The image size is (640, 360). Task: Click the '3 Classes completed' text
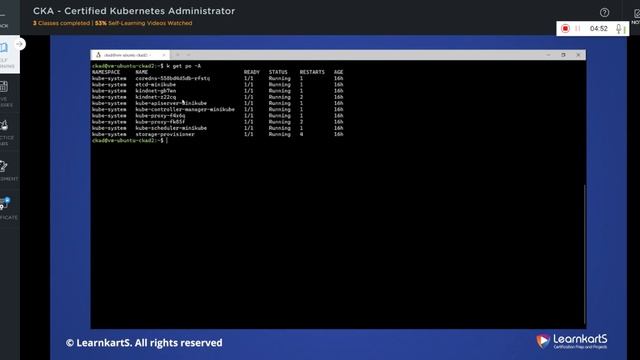61,23
